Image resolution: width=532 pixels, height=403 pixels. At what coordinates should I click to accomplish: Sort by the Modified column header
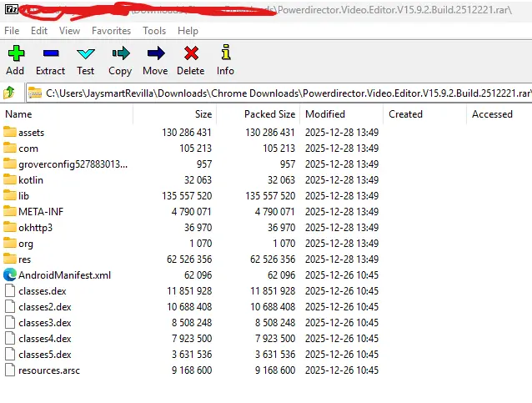pos(341,114)
